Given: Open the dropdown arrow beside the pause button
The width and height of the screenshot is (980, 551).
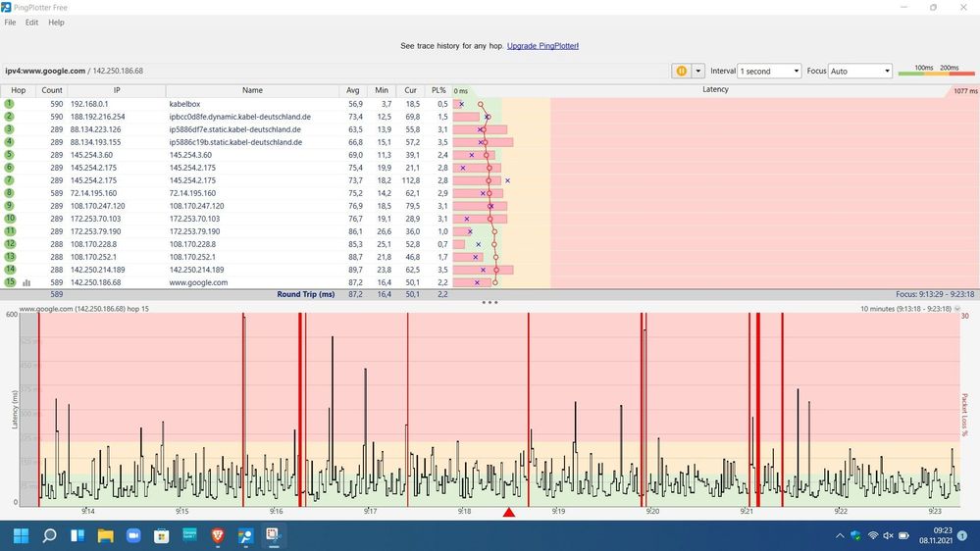Looking at the screenshot, I should 698,72.
